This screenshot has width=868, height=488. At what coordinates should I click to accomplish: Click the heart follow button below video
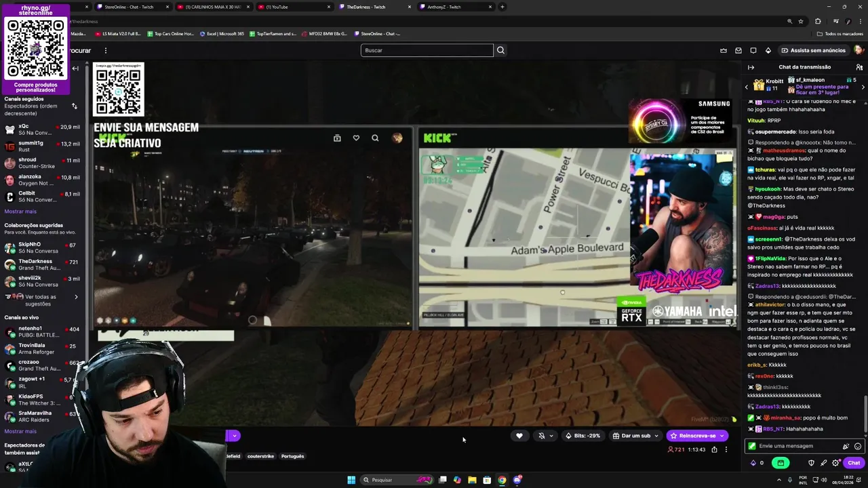[519, 436]
